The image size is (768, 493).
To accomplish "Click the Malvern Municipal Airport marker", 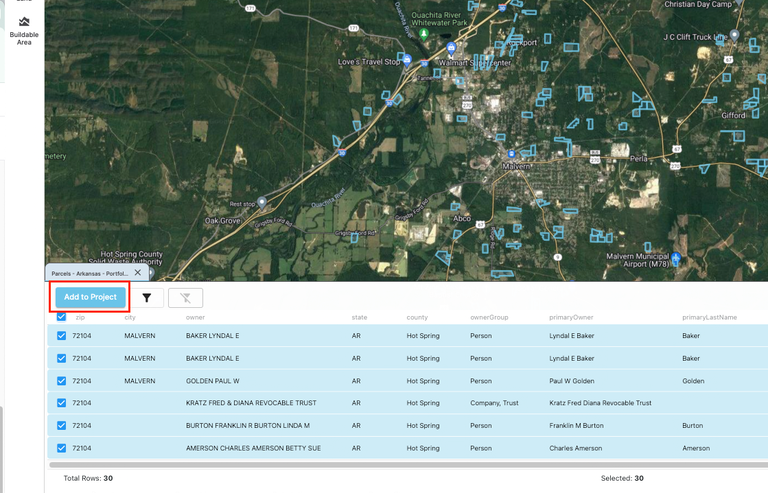I will (x=676, y=258).
